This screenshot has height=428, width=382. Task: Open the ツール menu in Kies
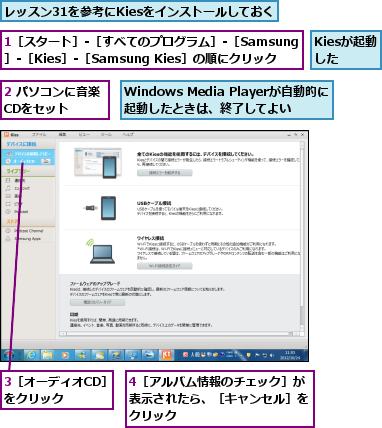point(106,135)
